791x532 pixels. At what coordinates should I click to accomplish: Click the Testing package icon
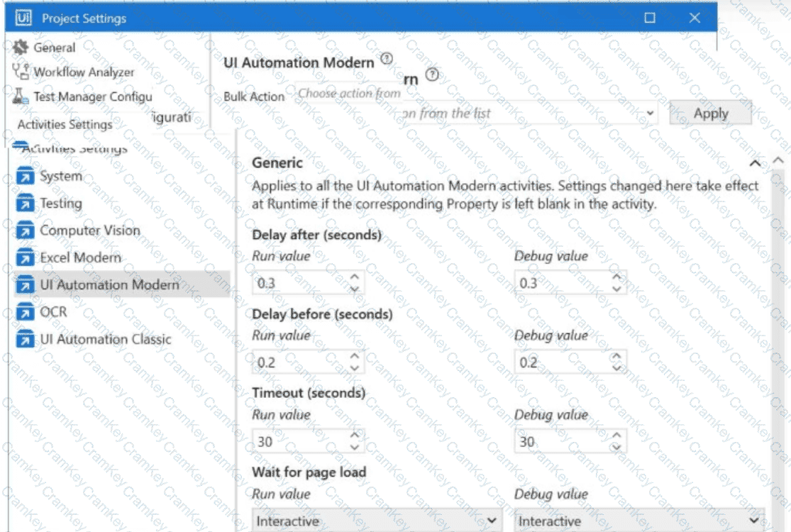coord(26,203)
